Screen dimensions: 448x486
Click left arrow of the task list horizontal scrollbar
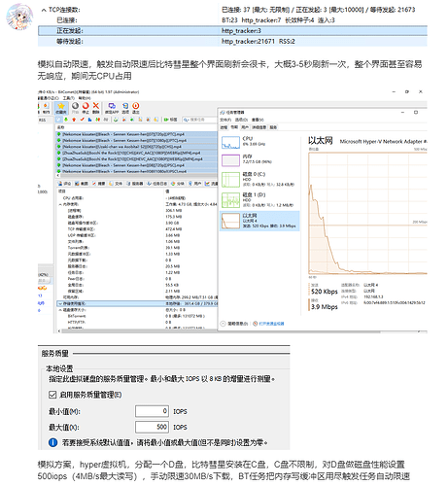tap(58, 175)
